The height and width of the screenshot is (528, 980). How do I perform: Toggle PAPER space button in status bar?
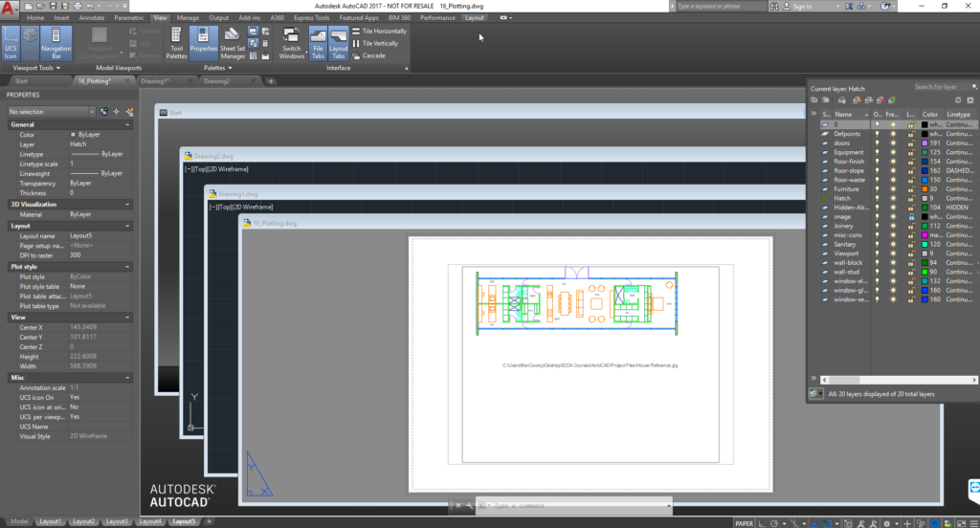(x=744, y=523)
